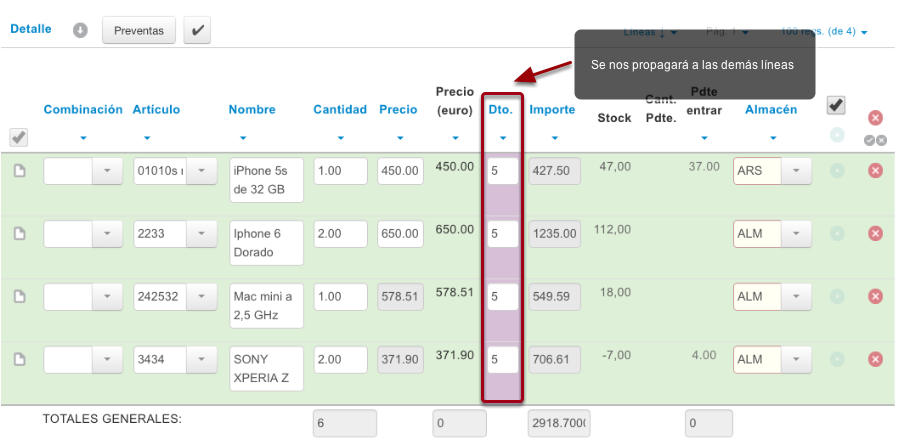Open the Artículo dropdown for item 2233
The image size is (898, 441).
(x=202, y=234)
